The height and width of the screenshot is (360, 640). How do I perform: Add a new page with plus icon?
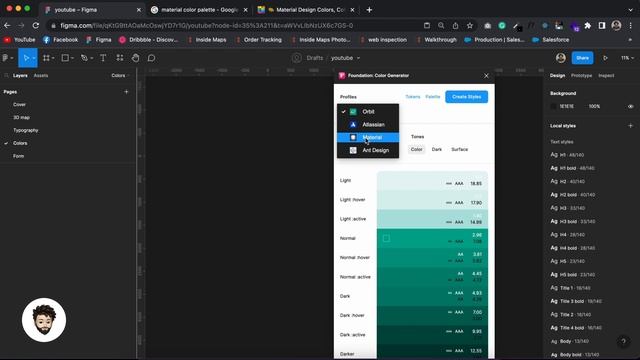[126, 92]
